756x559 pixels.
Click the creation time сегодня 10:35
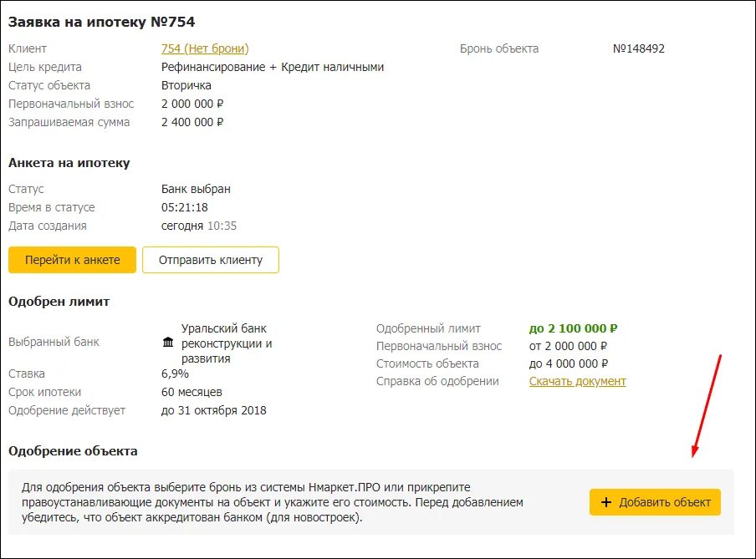[199, 226]
